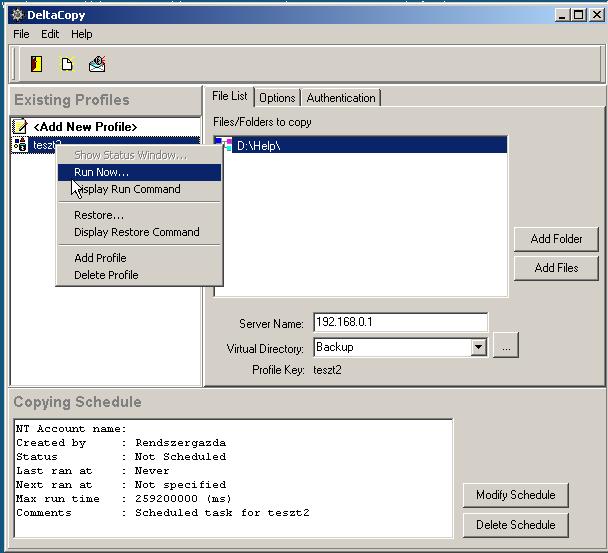Expand the Virtual Directory dropdown arrow
This screenshot has width=608, height=553.
(x=479, y=347)
